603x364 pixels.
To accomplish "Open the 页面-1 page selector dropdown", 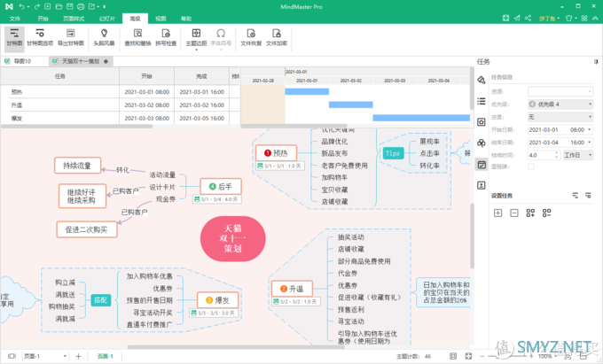I will pyautogui.click(x=45, y=356).
